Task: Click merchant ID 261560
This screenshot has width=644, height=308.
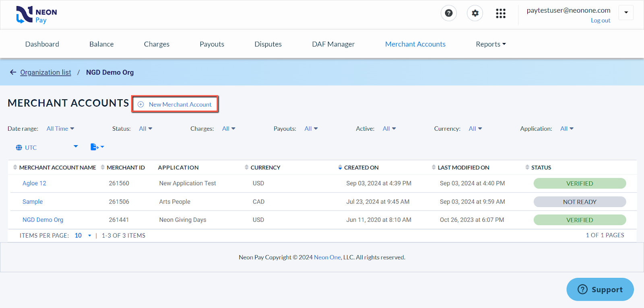Action: (119, 183)
